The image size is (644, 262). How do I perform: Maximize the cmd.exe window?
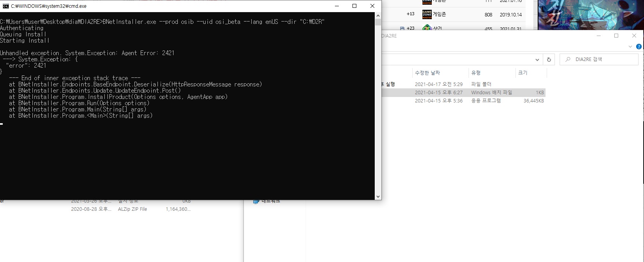(x=354, y=6)
